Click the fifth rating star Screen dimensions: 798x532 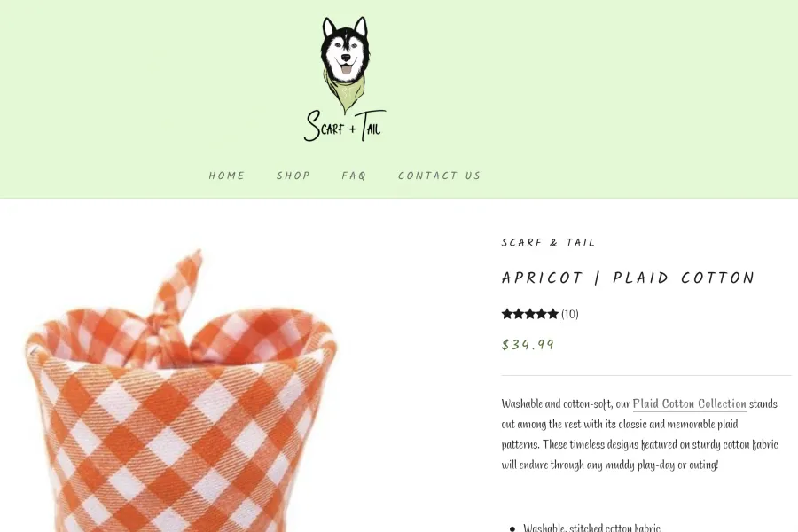click(x=552, y=314)
